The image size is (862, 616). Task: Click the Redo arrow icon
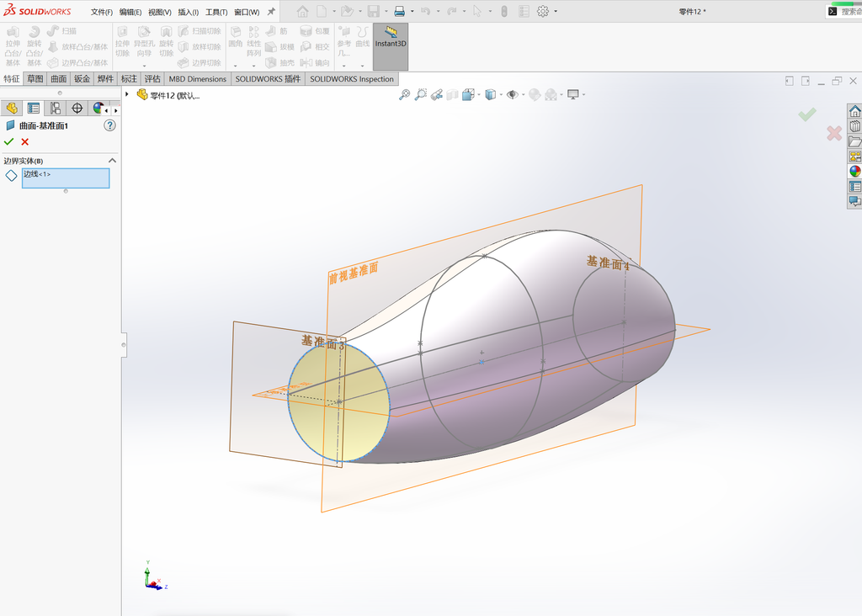(x=451, y=11)
